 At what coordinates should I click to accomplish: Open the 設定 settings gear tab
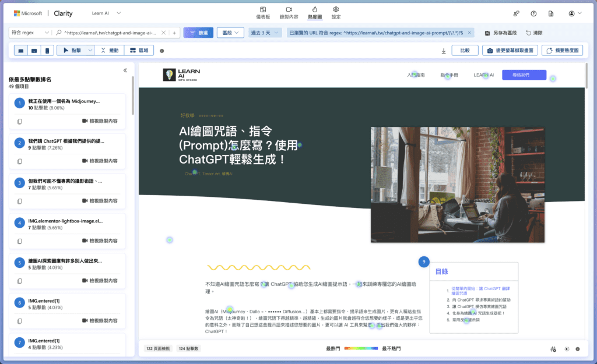click(336, 12)
